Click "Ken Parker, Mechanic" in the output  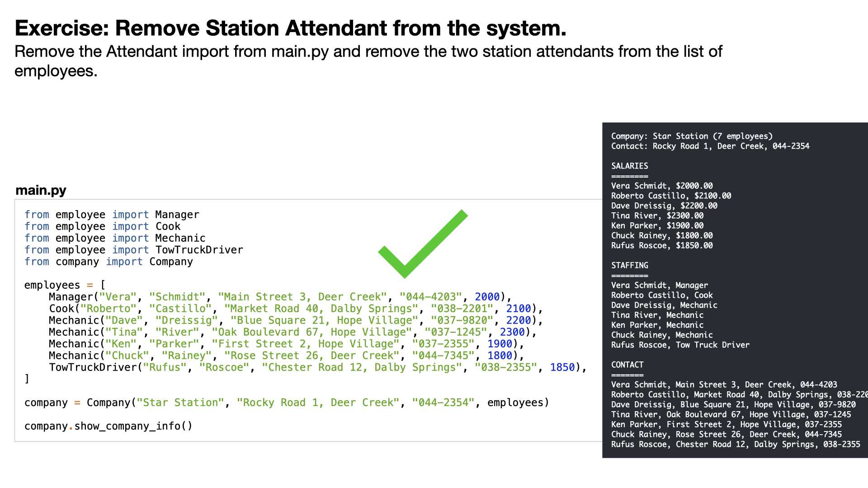point(657,325)
